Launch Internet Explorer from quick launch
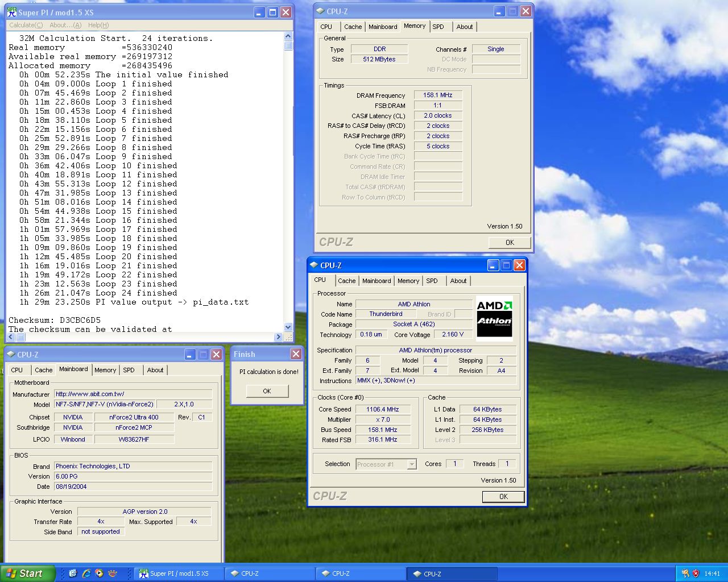 [86, 573]
